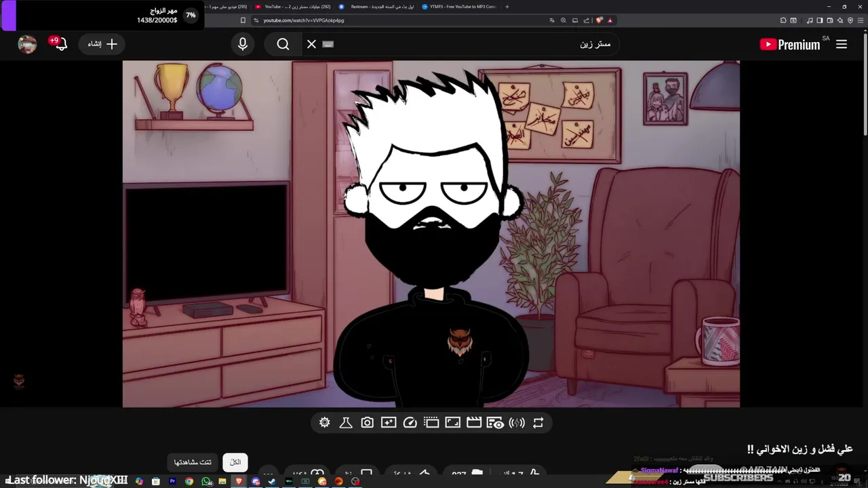The image size is (868, 488).
Task: Click the video title علي فشل و زين
Action: coord(800,449)
